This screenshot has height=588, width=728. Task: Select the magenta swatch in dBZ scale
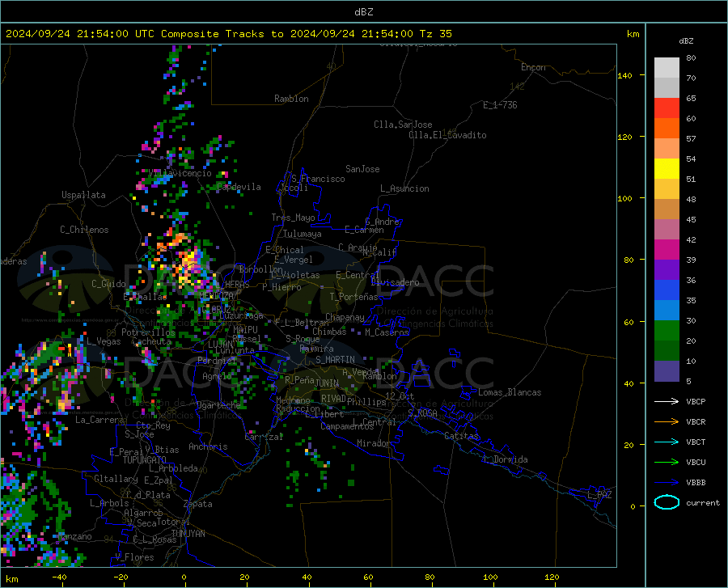coord(667,250)
